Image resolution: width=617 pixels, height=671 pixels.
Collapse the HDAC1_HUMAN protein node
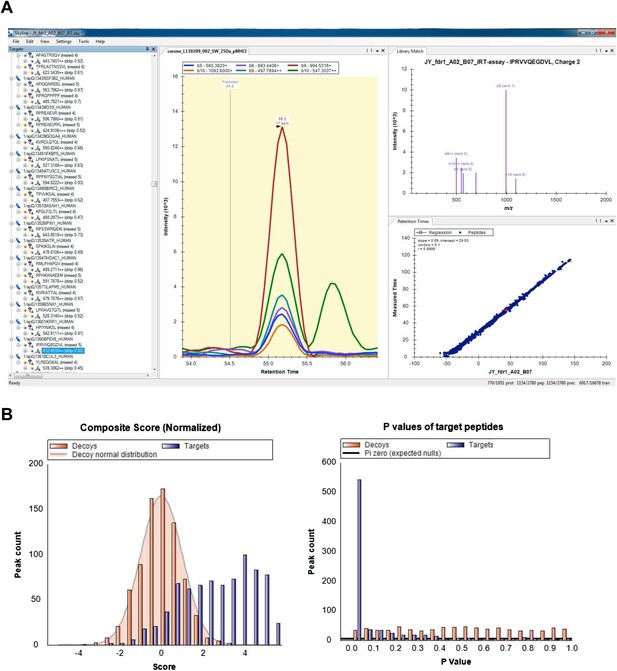12,258
